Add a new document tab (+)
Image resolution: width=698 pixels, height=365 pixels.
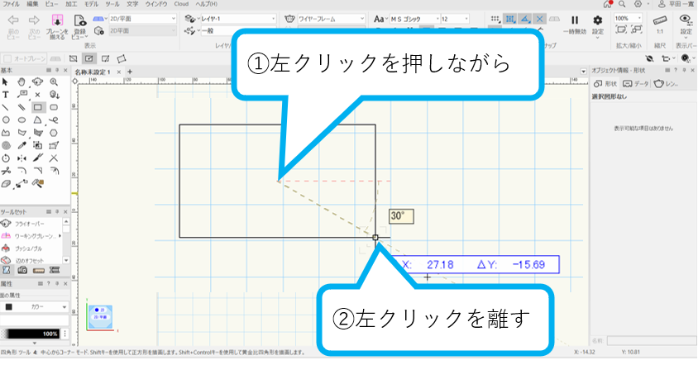tap(130, 72)
